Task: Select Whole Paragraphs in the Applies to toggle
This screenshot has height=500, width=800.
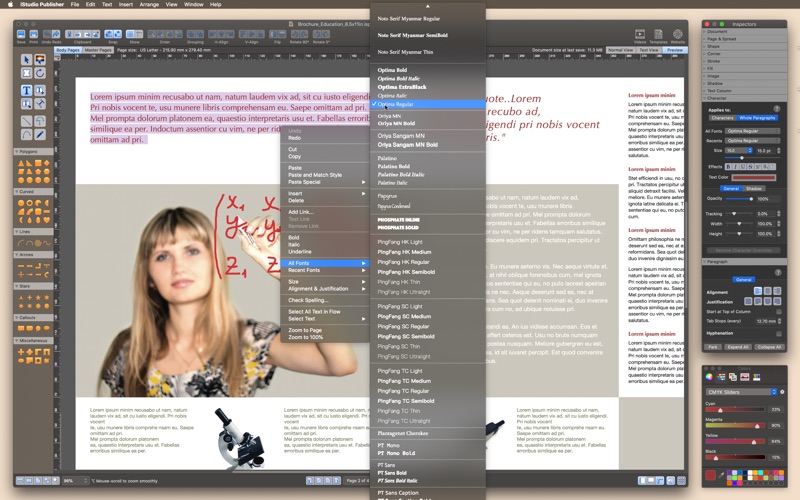Action: click(757, 118)
